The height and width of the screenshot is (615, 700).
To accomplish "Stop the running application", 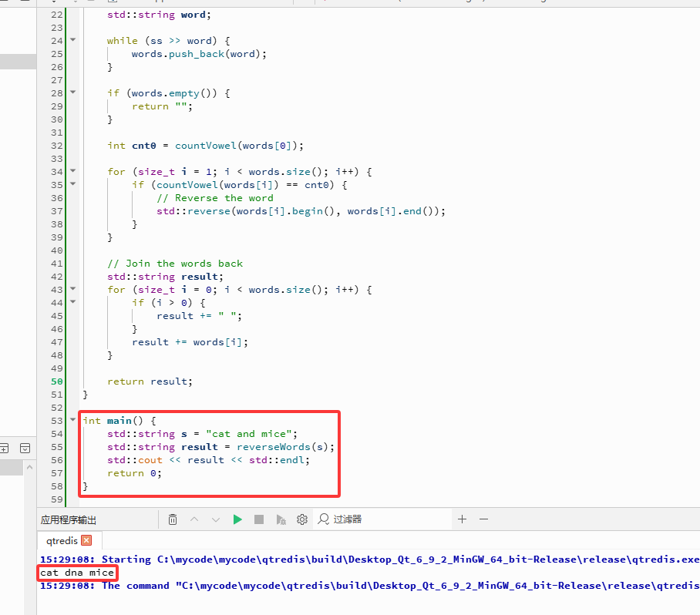I will click(259, 519).
